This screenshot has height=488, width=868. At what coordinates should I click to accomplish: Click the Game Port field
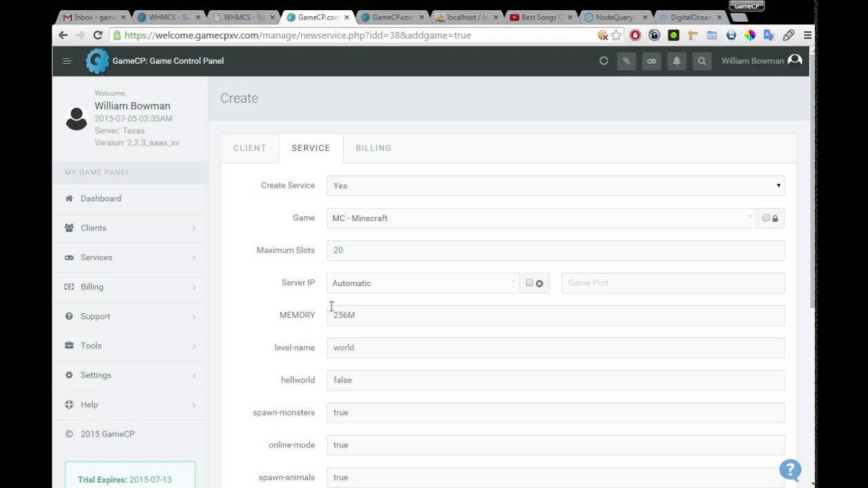[x=673, y=283]
